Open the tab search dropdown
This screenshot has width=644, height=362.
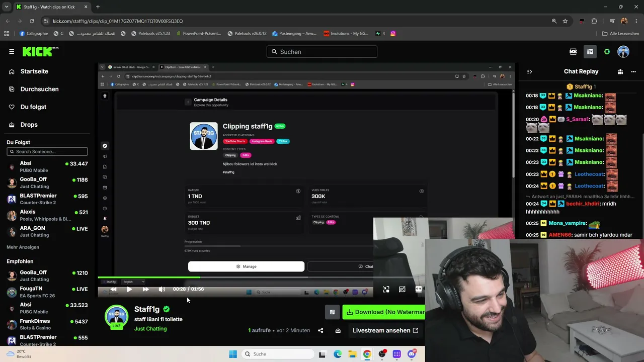[x=6, y=7]
